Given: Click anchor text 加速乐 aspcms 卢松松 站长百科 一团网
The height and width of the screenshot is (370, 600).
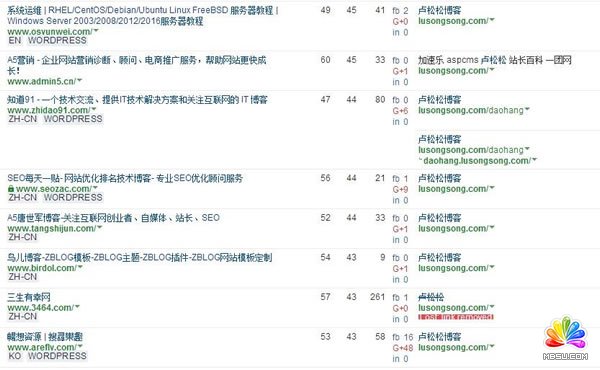Looking at the screenshot, I should 495,60.
